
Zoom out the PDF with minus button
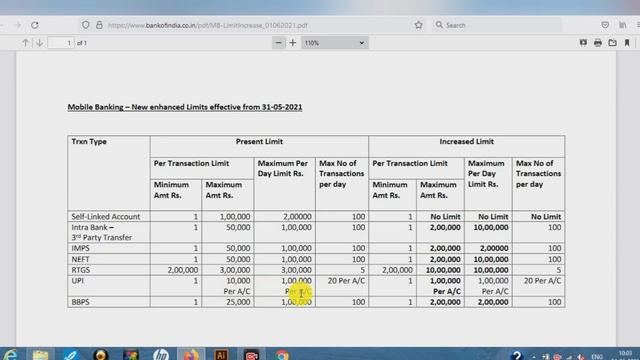pyautogui.click(x=278, y=43)
